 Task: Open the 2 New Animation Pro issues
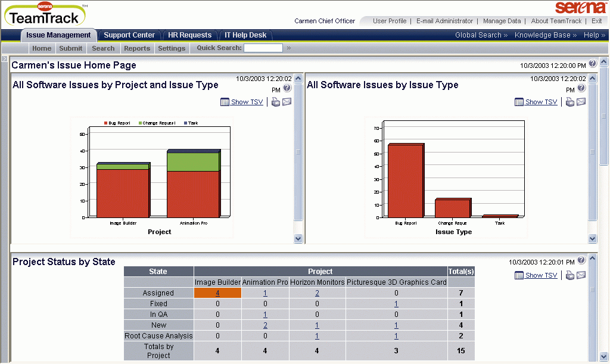pos(265,325)
